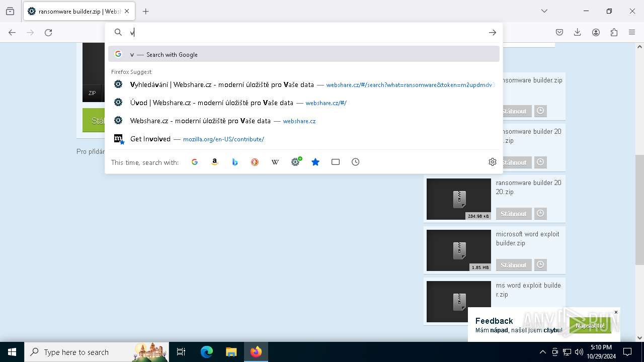The image size is (644, 362).
Task: Click clock icon for ransomware builder 2020.zip
Action: [x=540, y=214]
